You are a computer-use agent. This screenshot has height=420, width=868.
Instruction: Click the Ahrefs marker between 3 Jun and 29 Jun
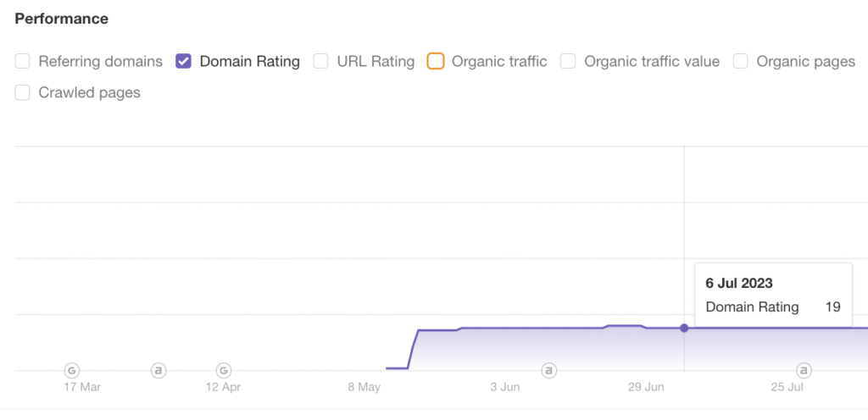[549, 370]
